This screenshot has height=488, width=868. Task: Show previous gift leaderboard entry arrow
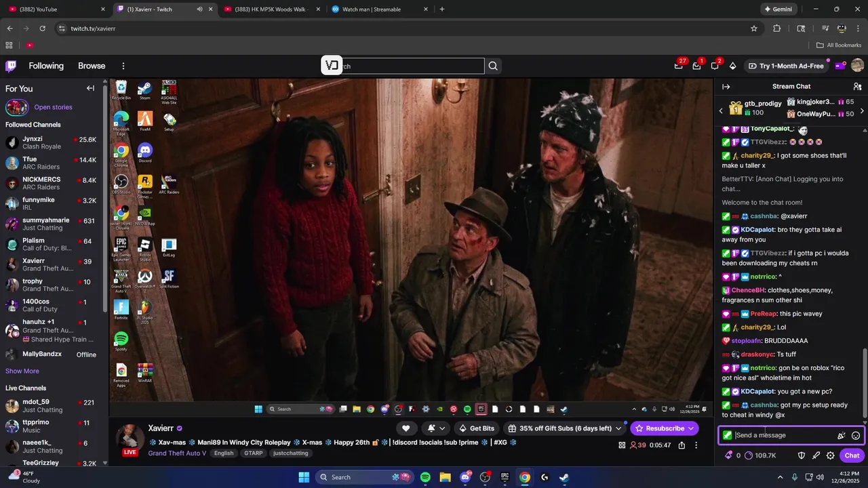721,110
